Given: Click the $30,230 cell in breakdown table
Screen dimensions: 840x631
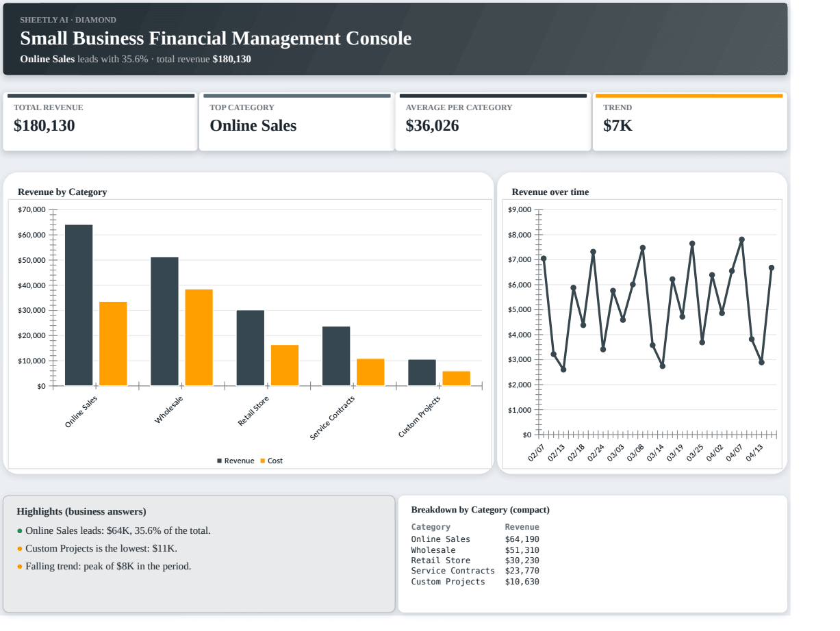Looking at the screenshot, I should 522,561.
